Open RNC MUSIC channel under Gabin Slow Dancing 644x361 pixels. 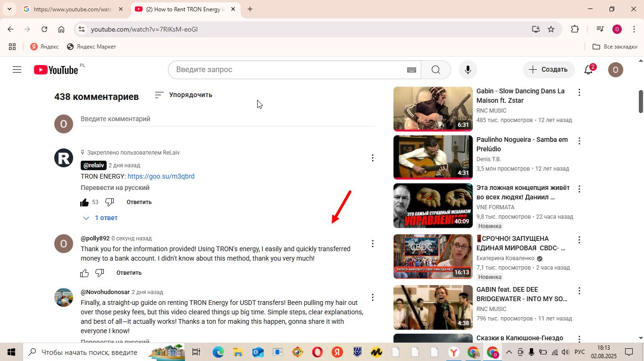pos(491,111)
